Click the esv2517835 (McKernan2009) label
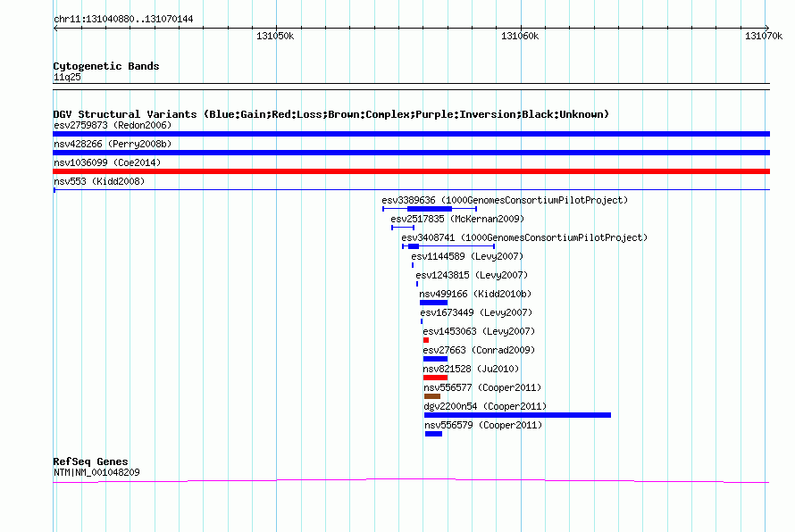Viewport: 795px width, 532px height. click(x=457, y=219)
